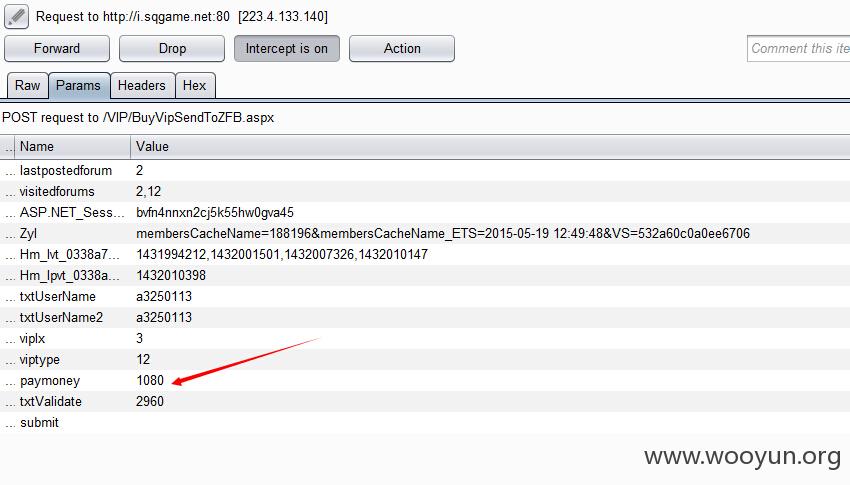850x485 pixels.
Task: Select the paymoney parameter name
Action: pos(50,381)
